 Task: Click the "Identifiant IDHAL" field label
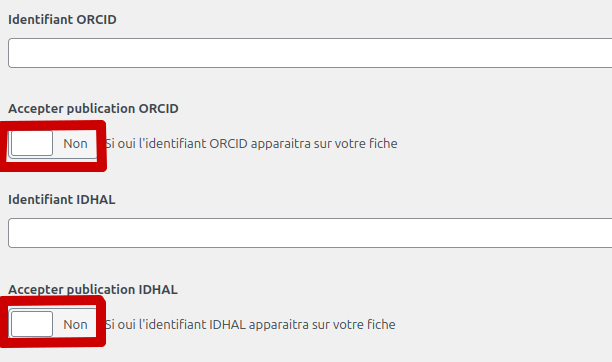tap(62, 200)
